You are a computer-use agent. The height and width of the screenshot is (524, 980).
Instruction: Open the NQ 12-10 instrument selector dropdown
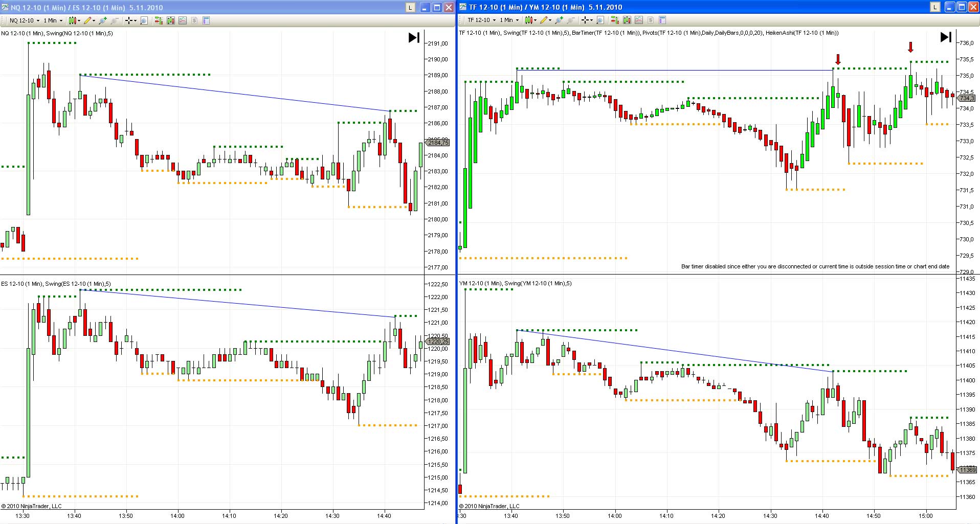(24, 20)
